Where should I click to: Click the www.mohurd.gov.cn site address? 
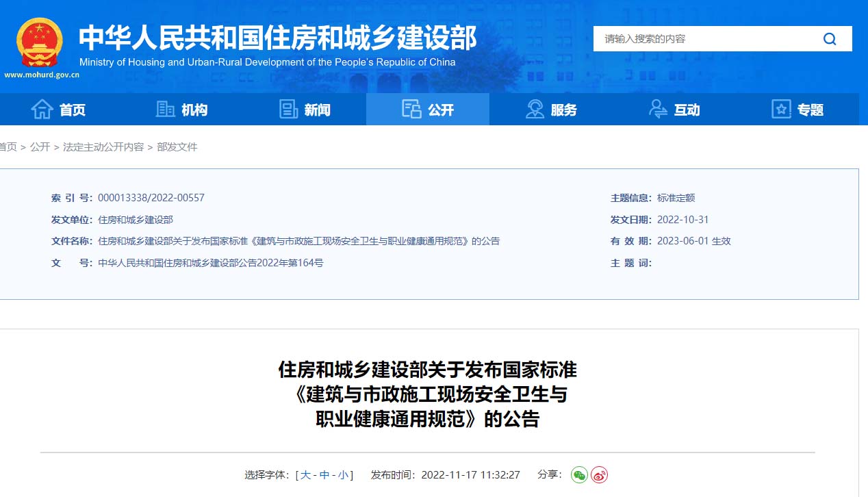tap(42, 75)
